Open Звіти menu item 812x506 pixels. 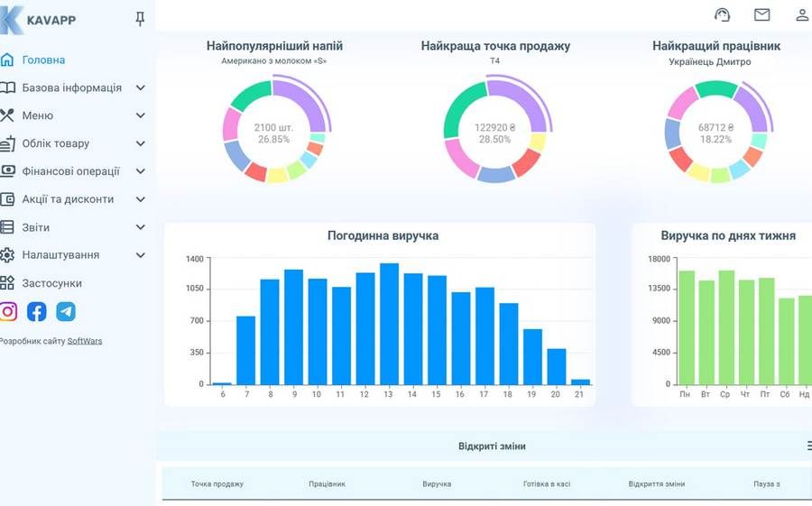[36, 227]
